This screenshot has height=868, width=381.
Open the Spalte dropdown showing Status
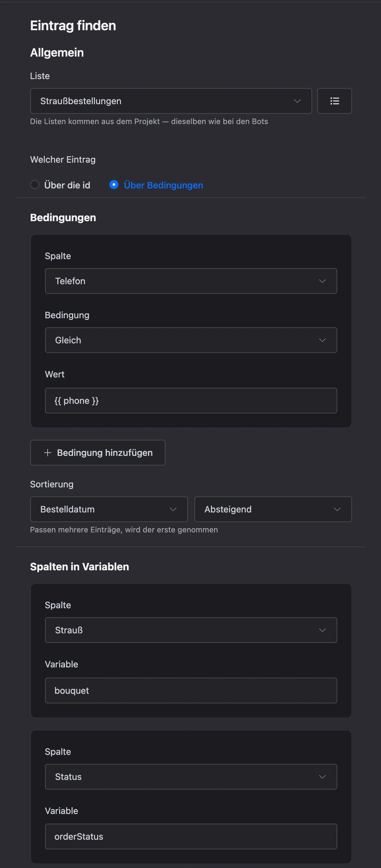coord(191,777)
